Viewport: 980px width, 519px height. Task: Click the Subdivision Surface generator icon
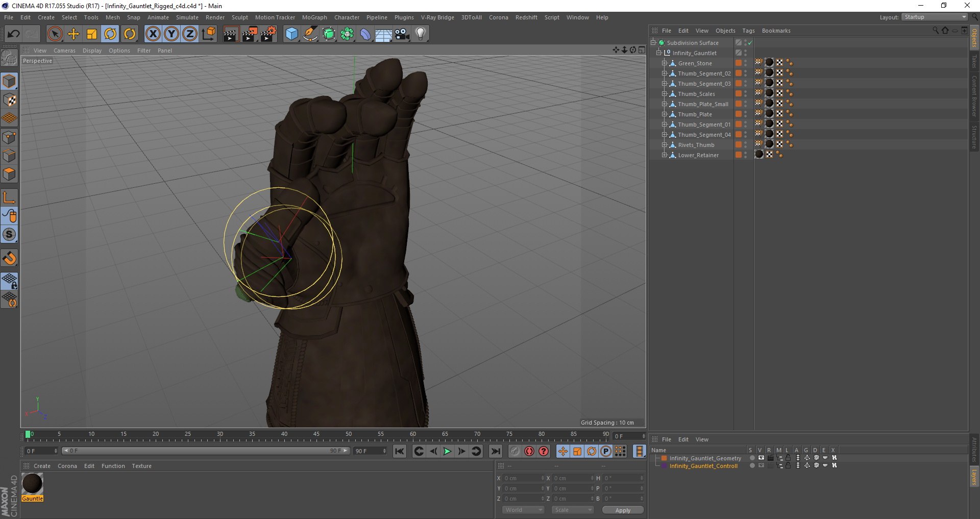point(329,34)
